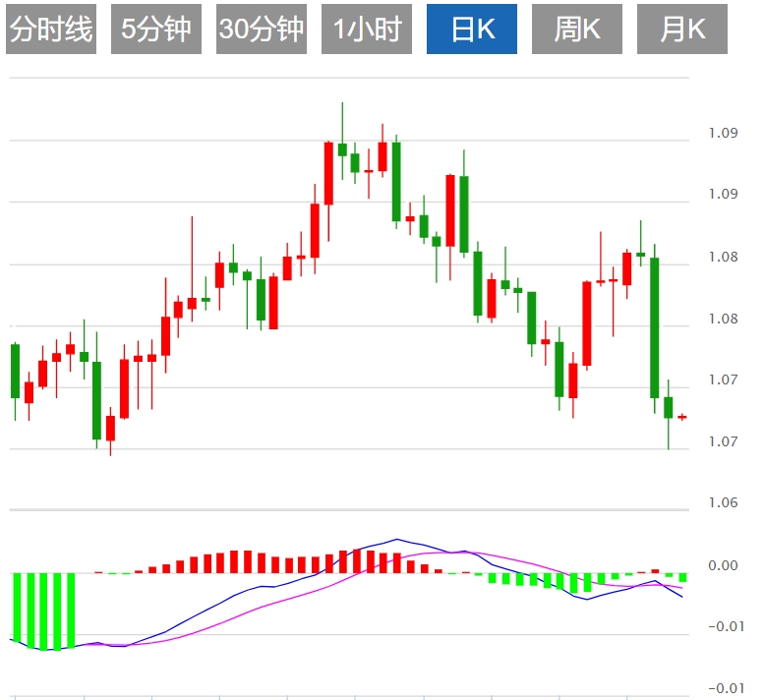
Task: Click the blue MACD line's highest peak
Action: tap(397, 539)
